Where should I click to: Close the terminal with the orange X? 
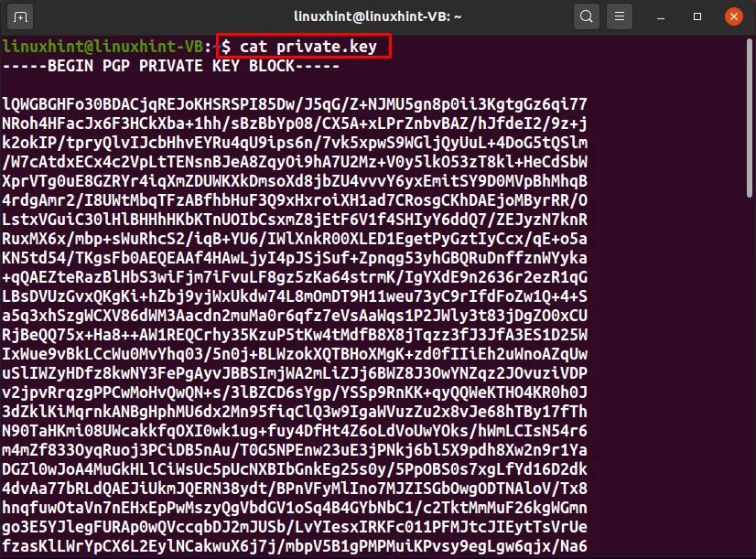(734, 16)
